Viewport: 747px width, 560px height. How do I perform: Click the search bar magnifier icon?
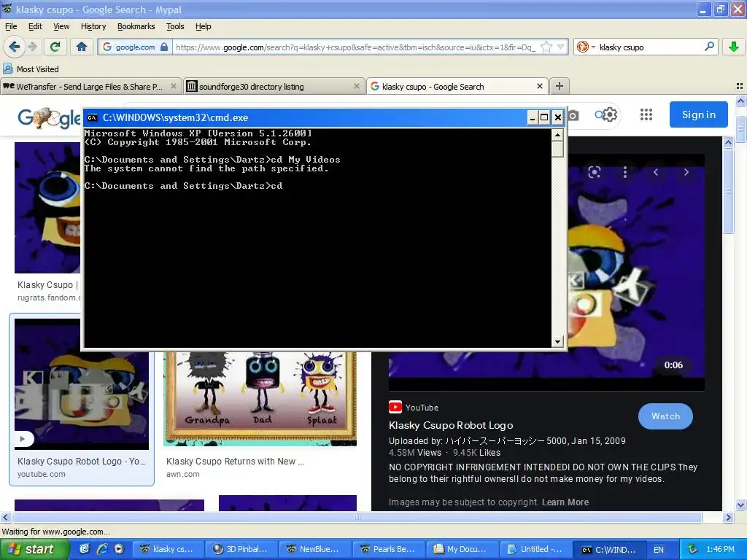[709, 47]
